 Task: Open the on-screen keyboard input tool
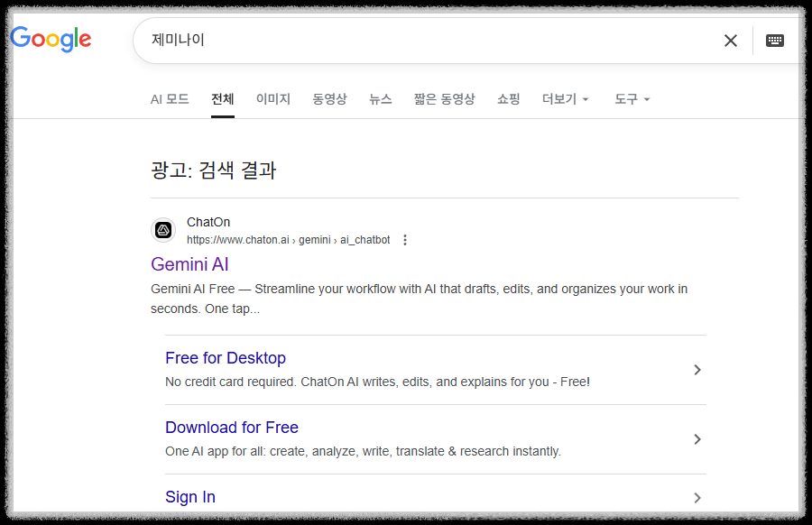coord(775,41)
